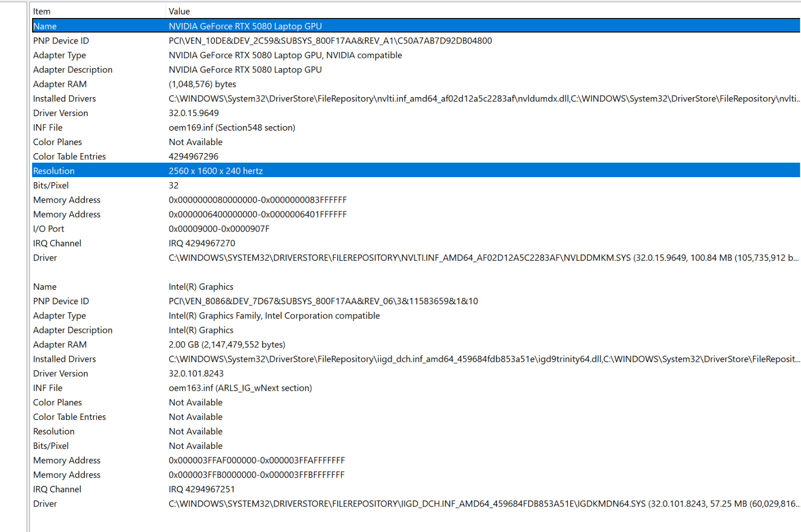Select the Installed Drivers row listing nvldumdx.dll
The width and height of the screenshot is (801, 532).
coord(416,99)
